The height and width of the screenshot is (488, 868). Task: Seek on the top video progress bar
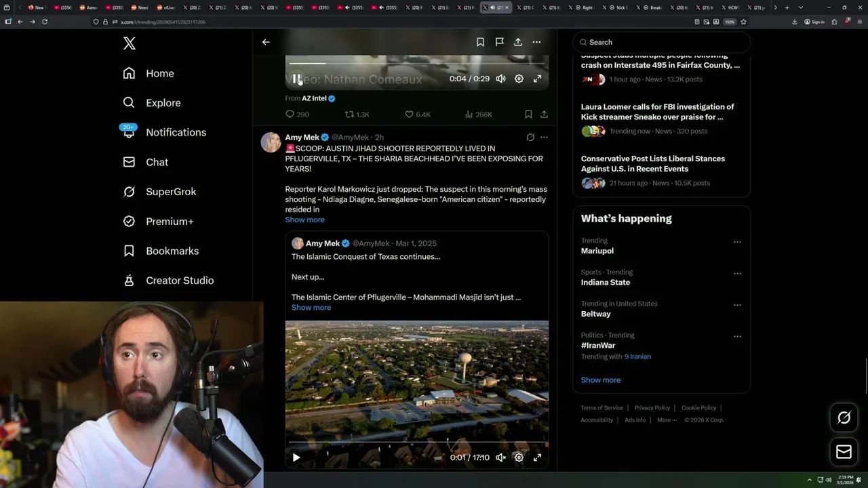417,63
